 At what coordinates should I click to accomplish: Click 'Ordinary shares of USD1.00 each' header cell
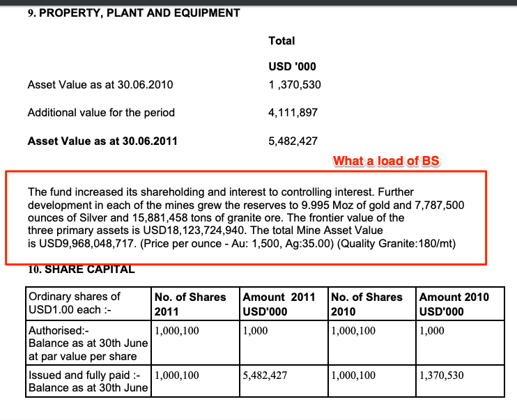tap(75, 303)
